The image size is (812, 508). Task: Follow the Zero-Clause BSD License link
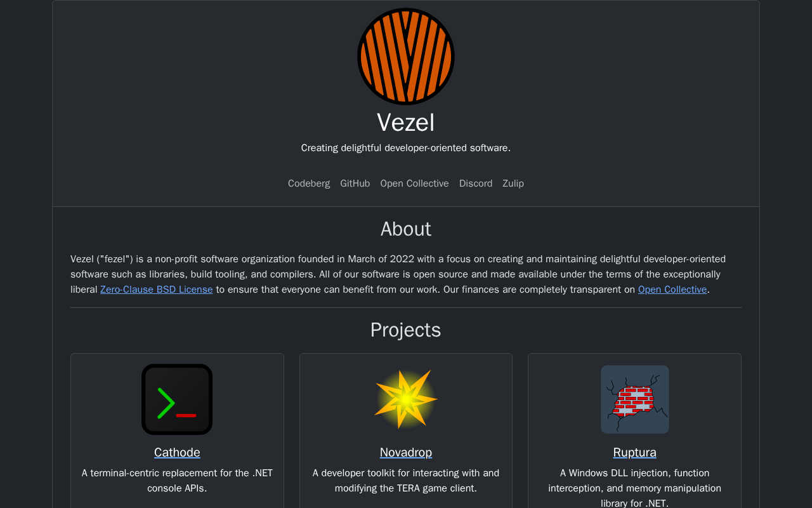point(157,290)
